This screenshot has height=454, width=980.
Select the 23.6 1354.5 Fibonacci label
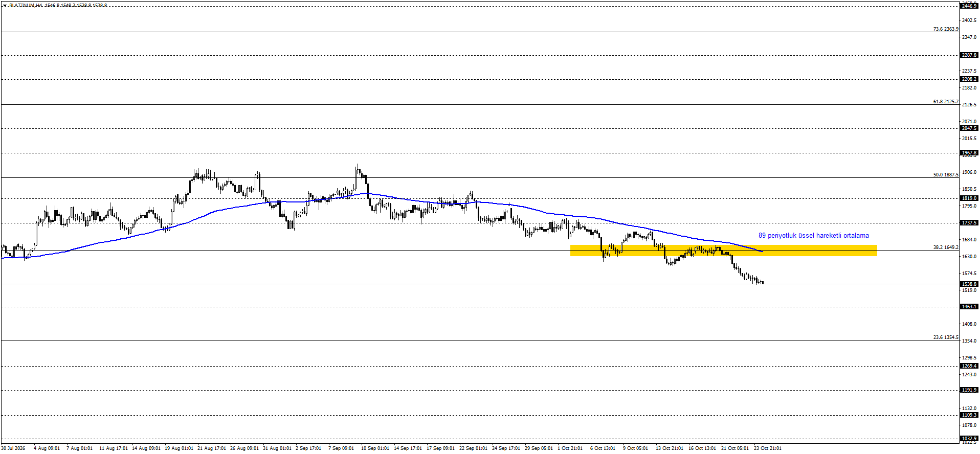(946, 337)
